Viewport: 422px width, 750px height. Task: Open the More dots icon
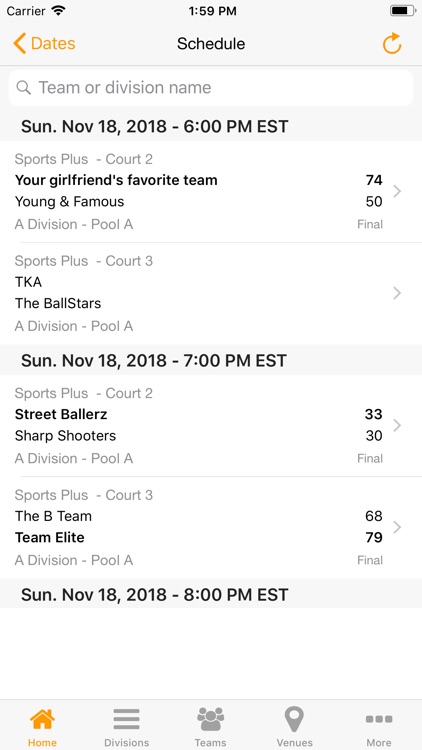(x=378, y=719)
